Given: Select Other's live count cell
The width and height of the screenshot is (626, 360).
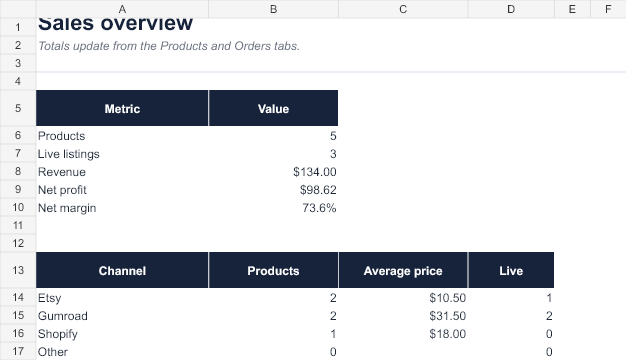Looking at the screenshot, I should [x=511, y=351].
